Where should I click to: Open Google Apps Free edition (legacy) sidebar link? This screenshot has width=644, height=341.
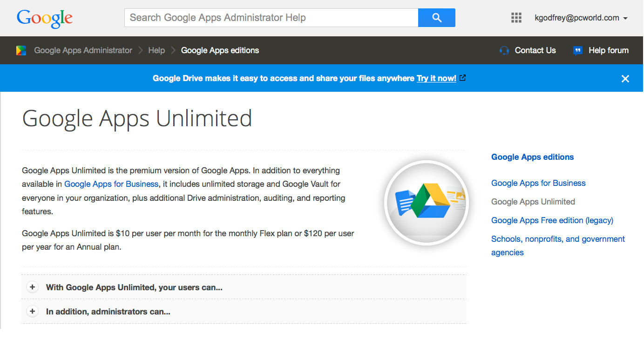(552, 220)
